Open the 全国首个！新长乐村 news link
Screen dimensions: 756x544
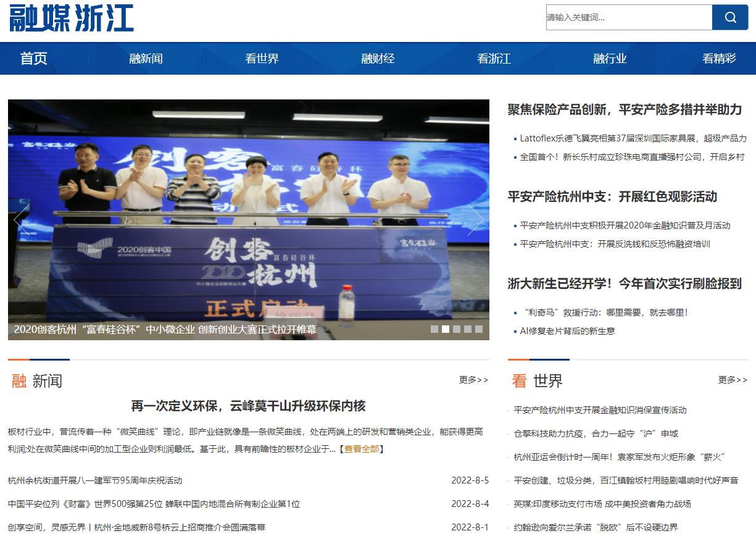(x=633, y=157)
